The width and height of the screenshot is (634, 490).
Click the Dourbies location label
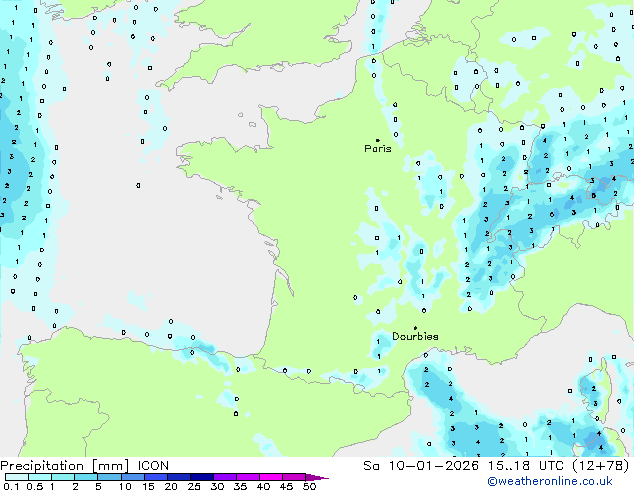(415, 336)
